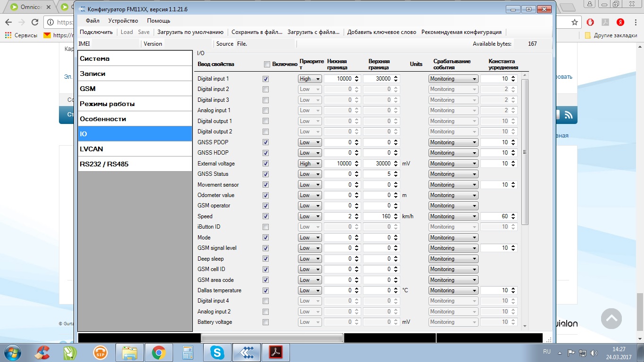Click the Подключить button
The image size is (644, 362).
[96, 32]
